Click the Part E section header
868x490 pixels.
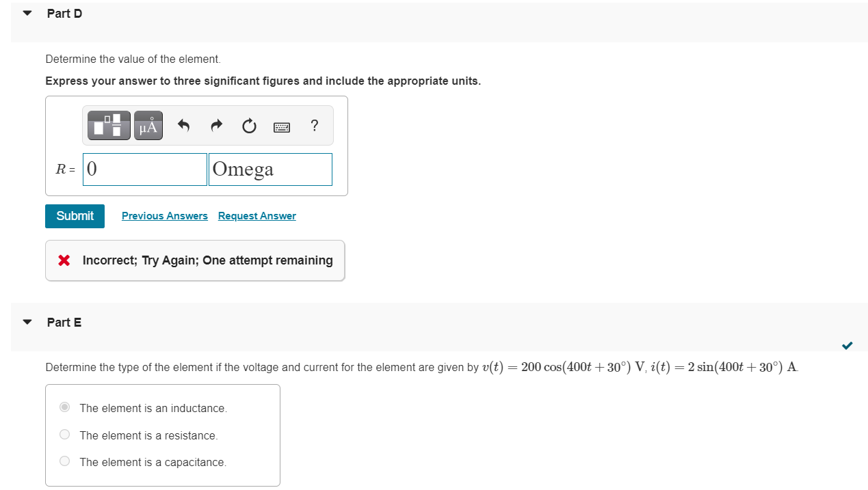click(64, 322)
